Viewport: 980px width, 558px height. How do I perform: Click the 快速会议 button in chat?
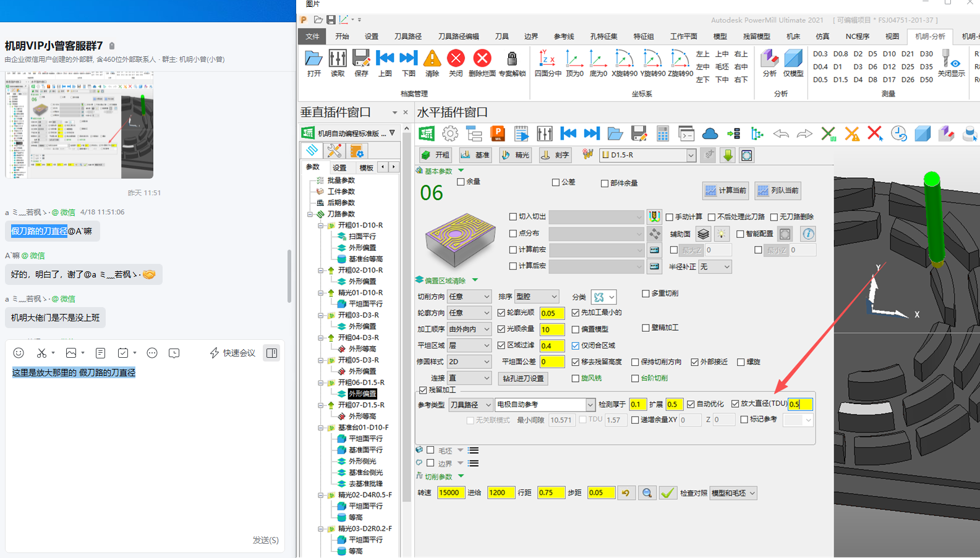[232, 353]
